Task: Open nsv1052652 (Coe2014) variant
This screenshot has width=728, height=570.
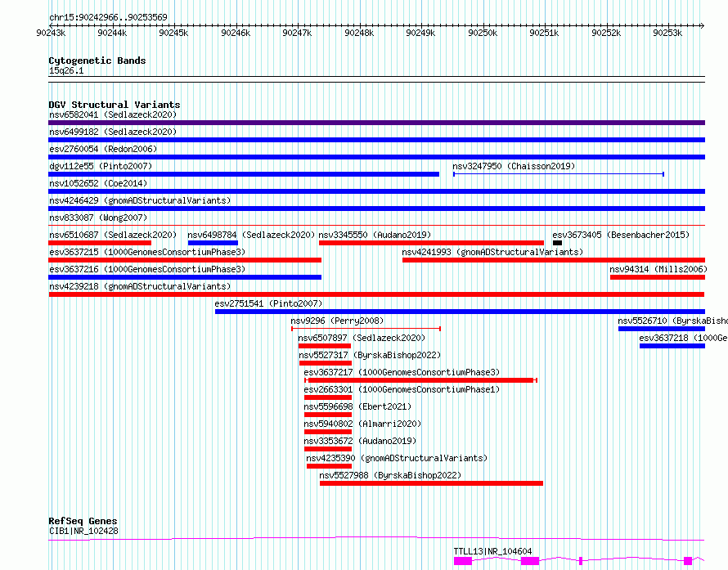Action: pyautogui.click(x=98, y=183)
